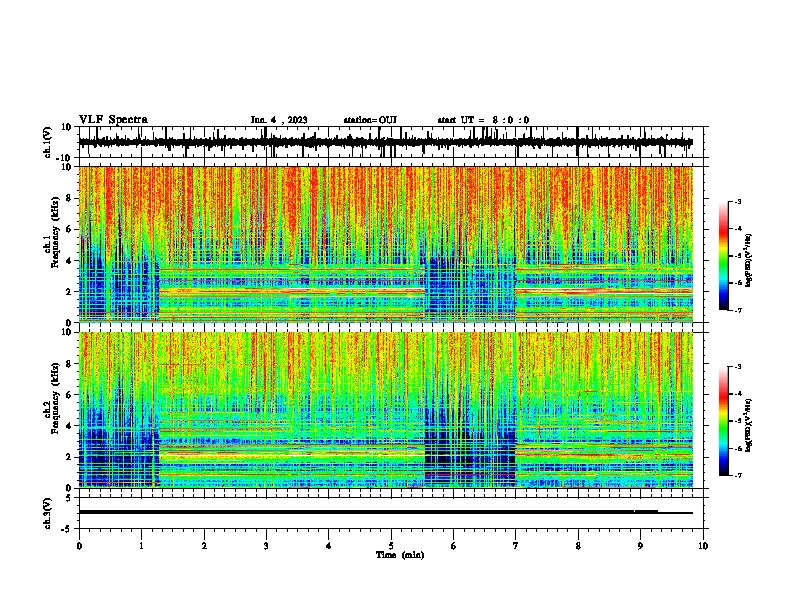Click inside the ch.2 spectrogram panel
This screenshot has width=792, height=612.
pyautogui.click(x=385, y=410)
